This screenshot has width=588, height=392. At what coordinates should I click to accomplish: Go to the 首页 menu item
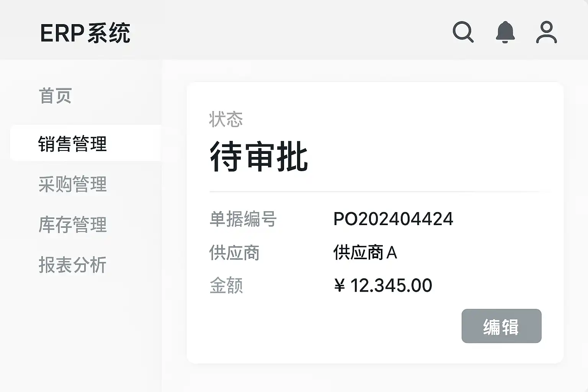[x=56, y=96]
